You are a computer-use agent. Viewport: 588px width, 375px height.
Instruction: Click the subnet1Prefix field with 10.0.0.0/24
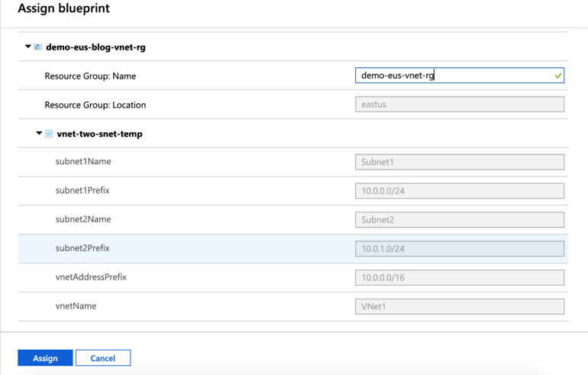(x=460, y=191)
